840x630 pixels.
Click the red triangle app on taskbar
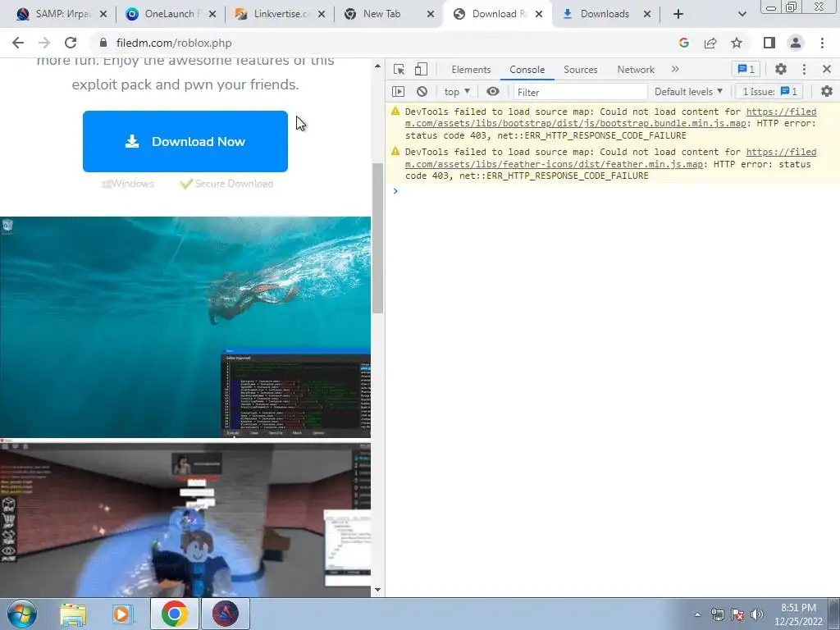(225, 614)
